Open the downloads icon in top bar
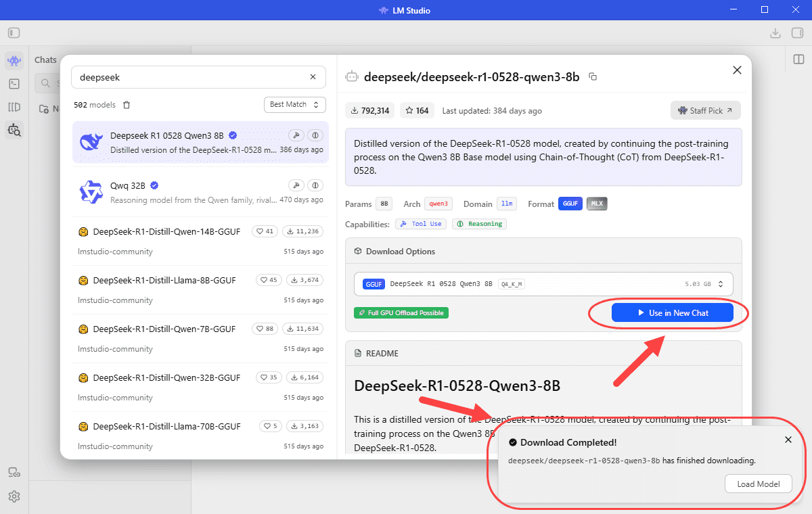The height and width of the screenshot is (514, 812). 775,32
